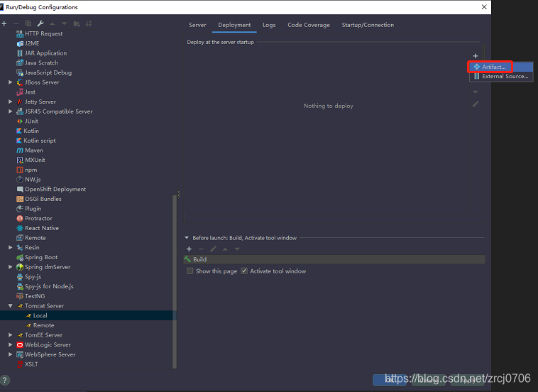Expand the WebLogic Server node
This screenshot has width=538, height=392.
pos(11,344)
